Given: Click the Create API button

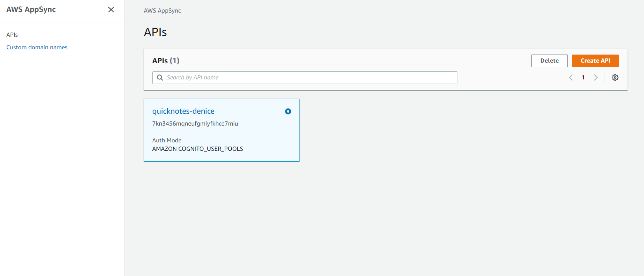Looking at the screenshot, I should (x=595, y=61).
